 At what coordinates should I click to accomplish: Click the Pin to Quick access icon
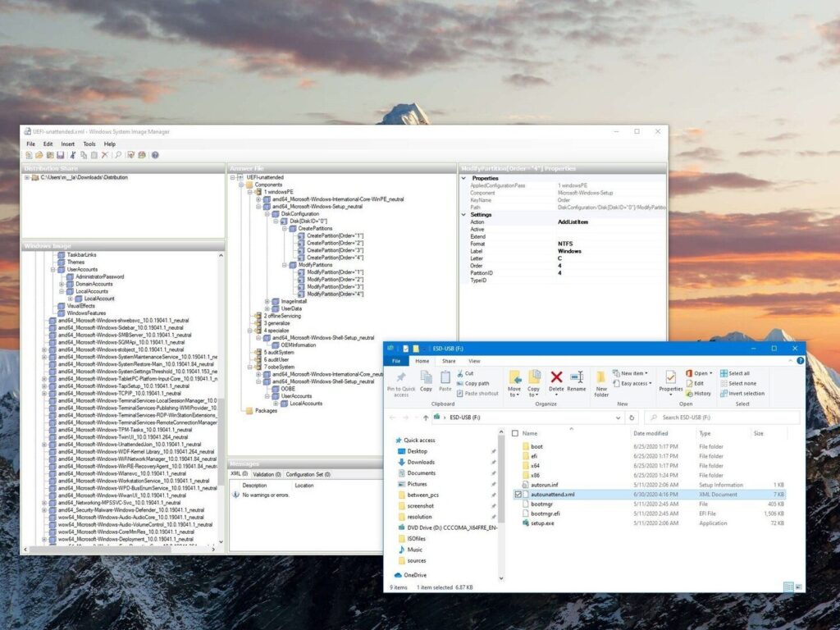click(x=400, y=379)
